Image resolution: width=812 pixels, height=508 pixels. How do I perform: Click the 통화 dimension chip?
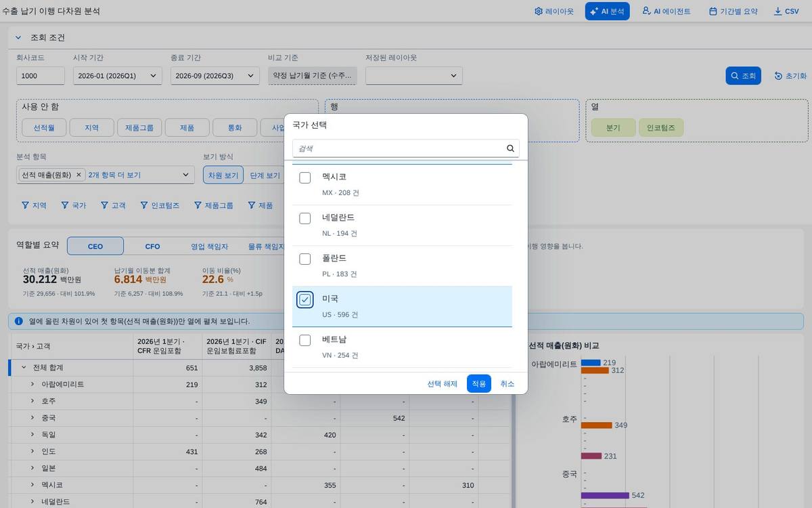pyautogui.click(x=234, y=127)
